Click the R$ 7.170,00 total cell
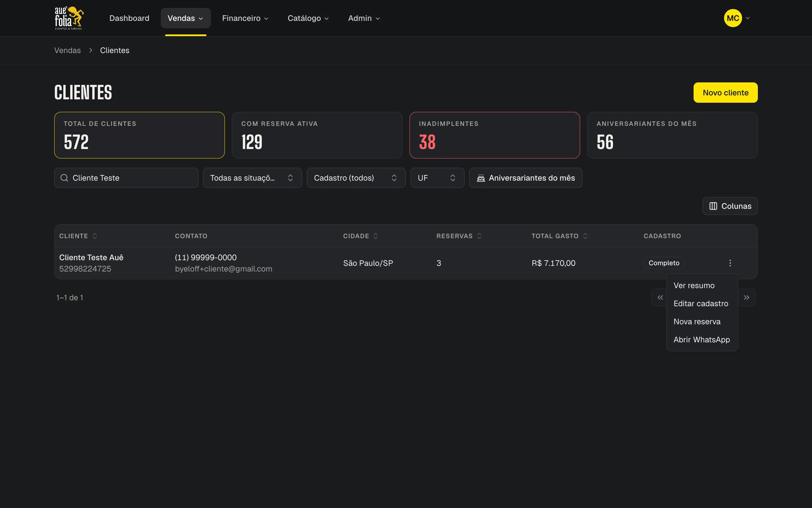Image resolution: width=812 pixels, height=508 pixels. pyautogui.click(x=553, y=263)
